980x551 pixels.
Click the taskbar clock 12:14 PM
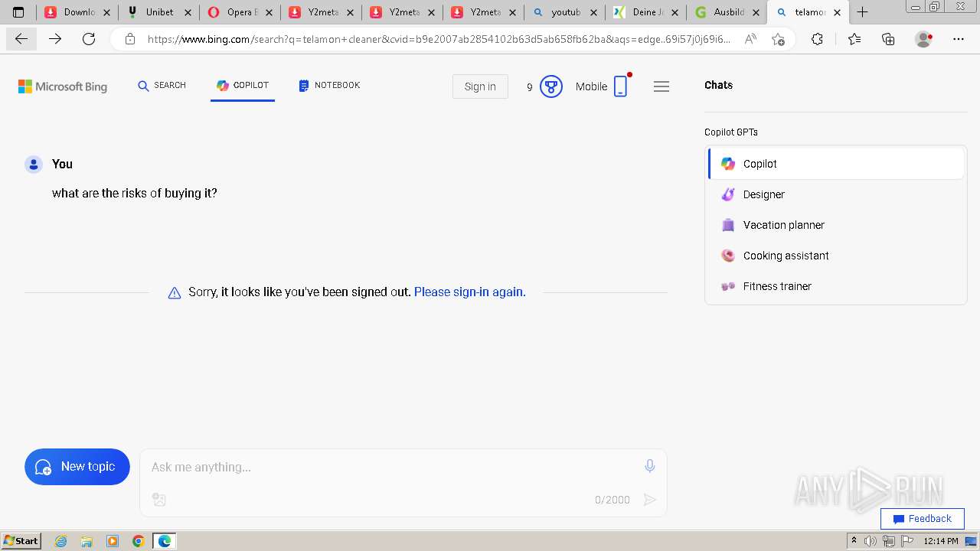941,541
